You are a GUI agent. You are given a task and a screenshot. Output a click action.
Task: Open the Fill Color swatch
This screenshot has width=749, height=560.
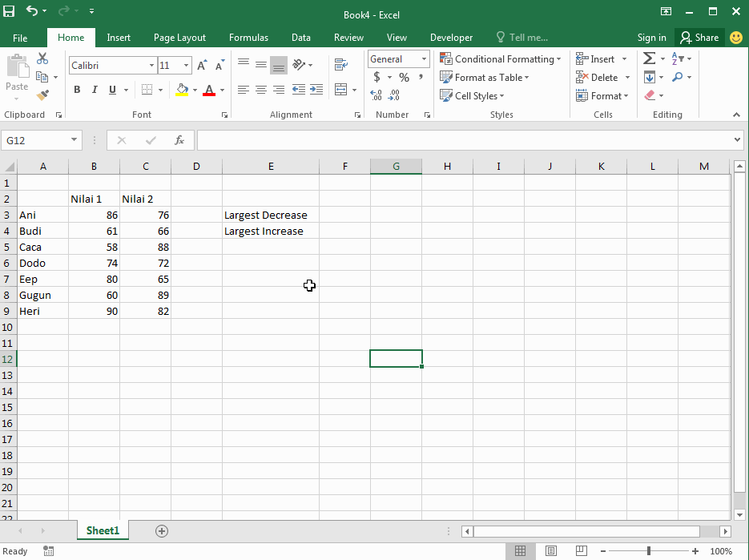coord(183,90)
